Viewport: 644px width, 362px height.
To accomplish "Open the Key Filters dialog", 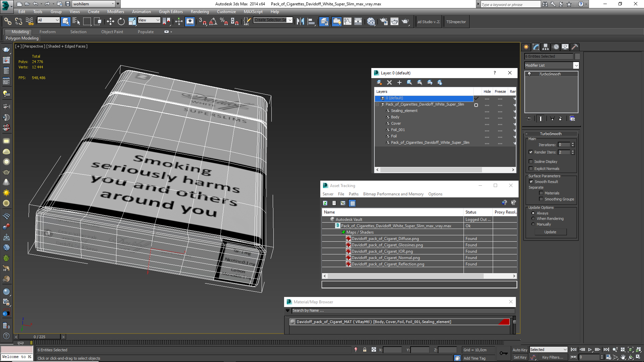I will pos(553,357).
